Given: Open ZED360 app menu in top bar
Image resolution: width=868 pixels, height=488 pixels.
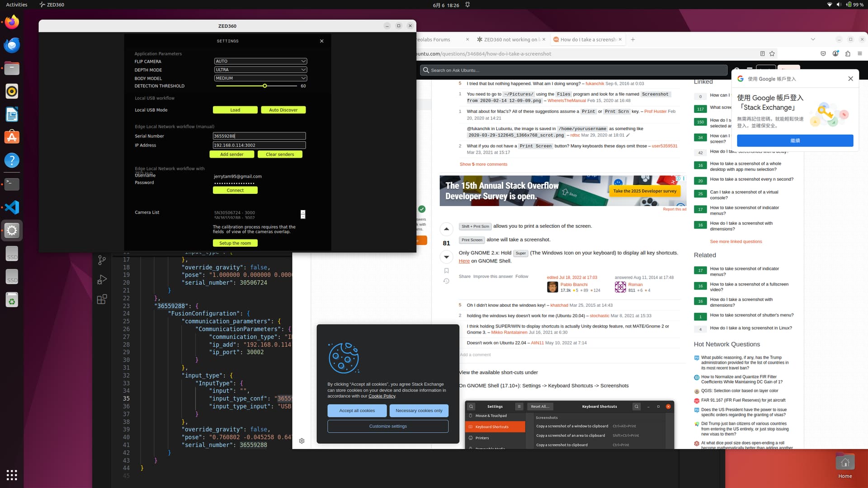Looking at the screenshot, I should tap(52, 5).
